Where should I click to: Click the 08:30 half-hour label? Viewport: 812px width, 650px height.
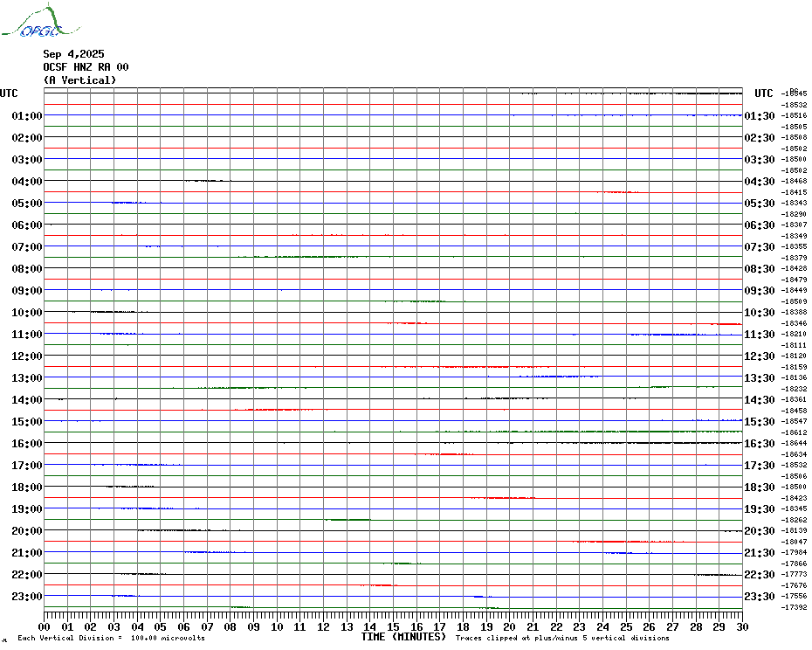tap(760, 268)
